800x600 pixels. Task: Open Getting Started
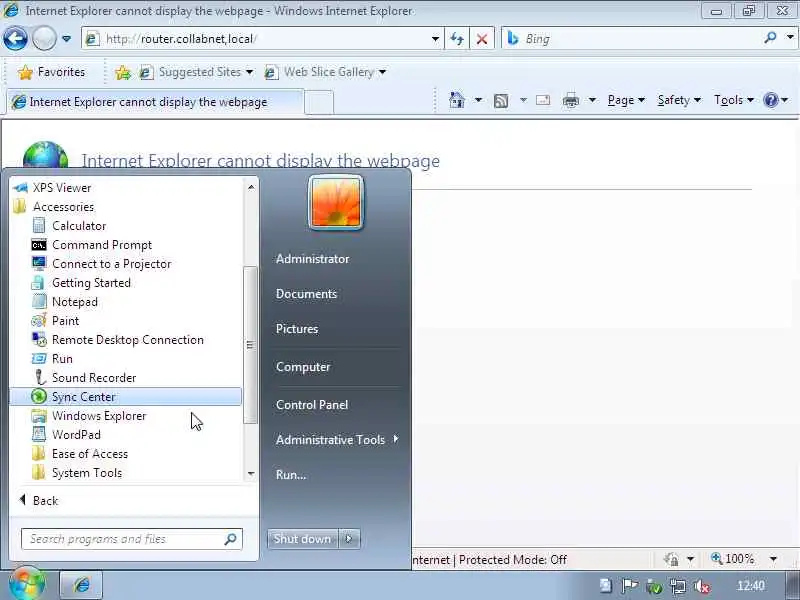click(126, 283)
